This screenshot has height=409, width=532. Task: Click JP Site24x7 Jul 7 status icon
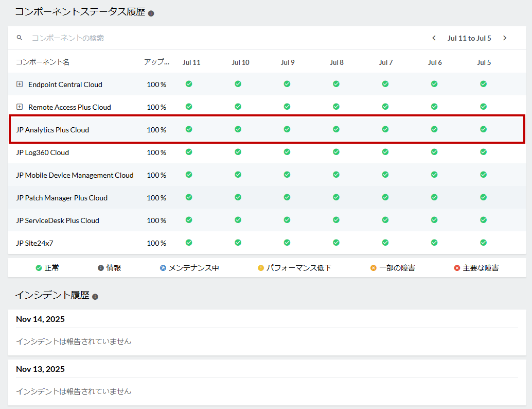pos(385,243)
